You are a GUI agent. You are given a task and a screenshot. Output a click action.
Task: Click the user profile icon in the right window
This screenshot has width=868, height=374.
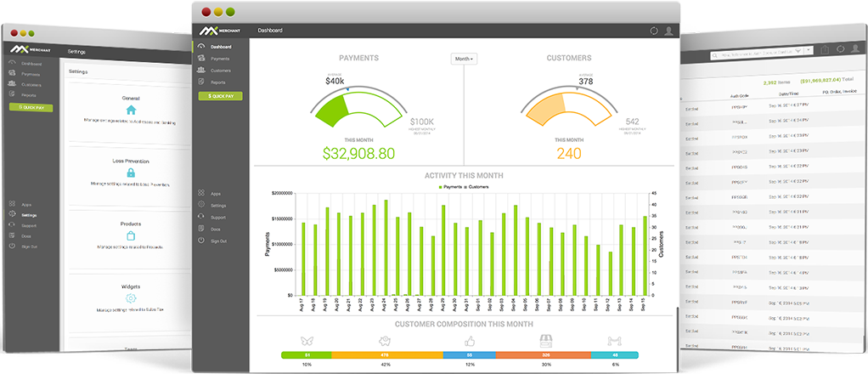coord(856,49)
